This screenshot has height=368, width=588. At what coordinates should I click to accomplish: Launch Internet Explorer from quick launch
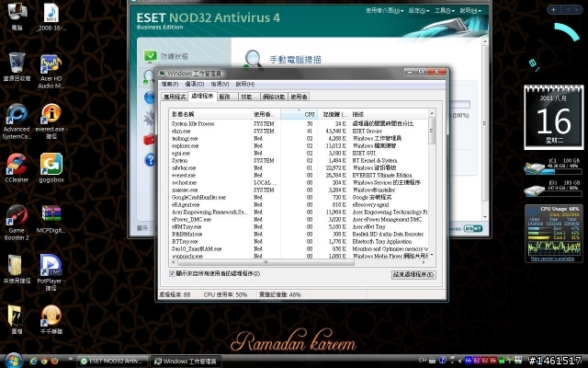(x=33, y=361)
